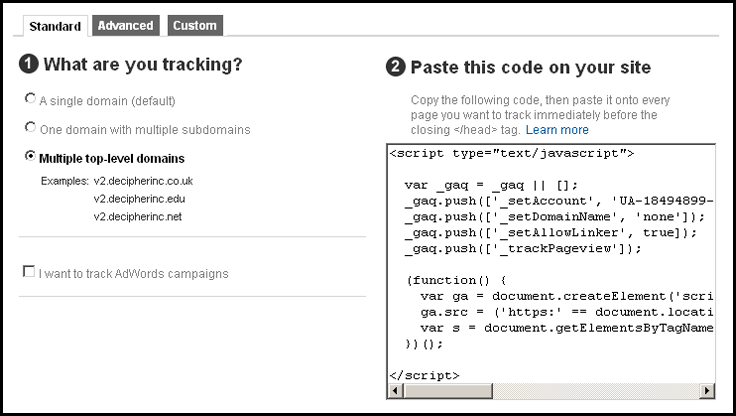736x416 pixels.
Task: Click the code box's scroll-right arrow
Action: click(707, 391)
